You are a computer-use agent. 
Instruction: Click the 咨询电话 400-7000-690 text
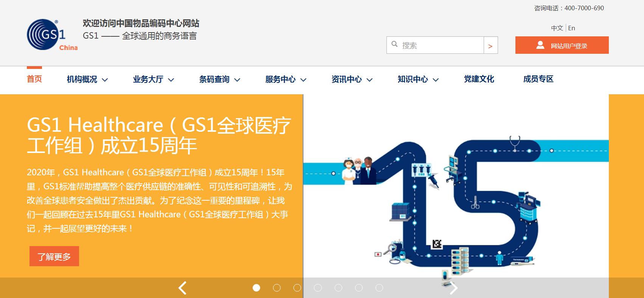coord(569,8)
